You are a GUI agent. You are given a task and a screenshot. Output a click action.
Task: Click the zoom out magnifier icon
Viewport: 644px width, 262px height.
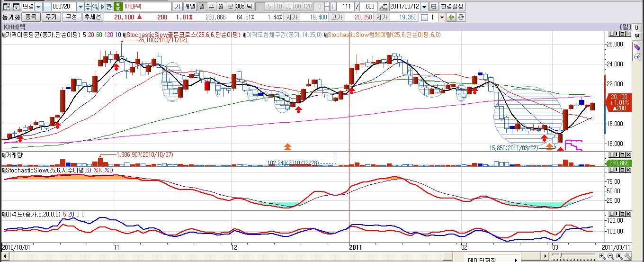point(611,256)
